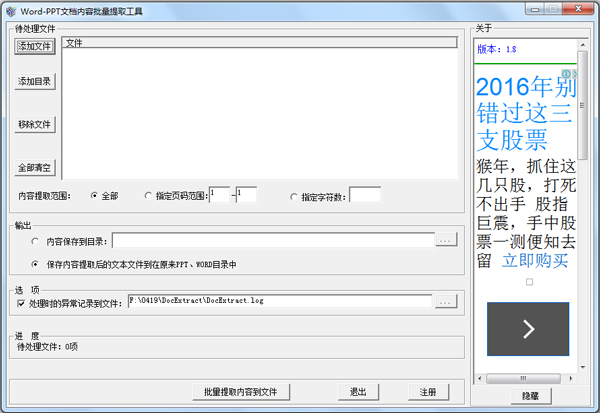600x413 pixels.
Task: Hide the about panel with 隐藏
Action: point(531,396)
